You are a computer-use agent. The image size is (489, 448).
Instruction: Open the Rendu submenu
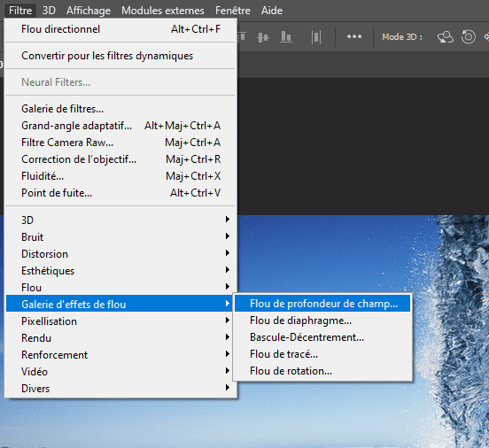(x=120, y=338)
